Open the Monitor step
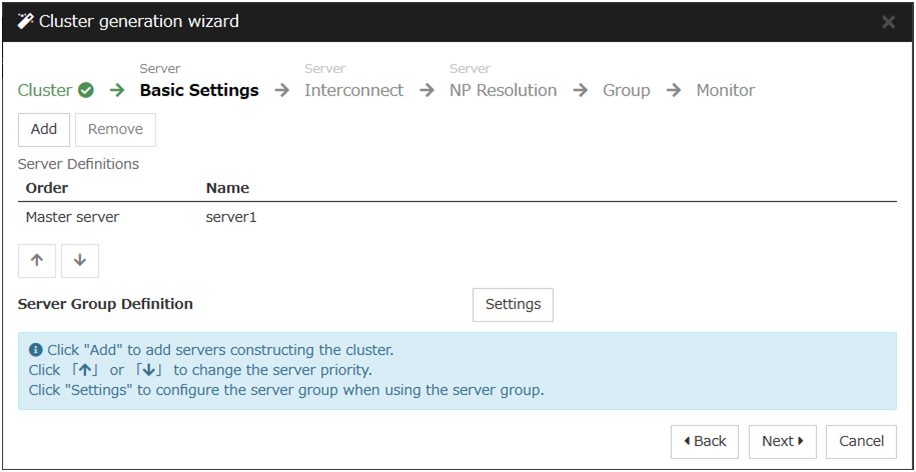The width and height of the screenshot is (916, 472). (725, 90)
